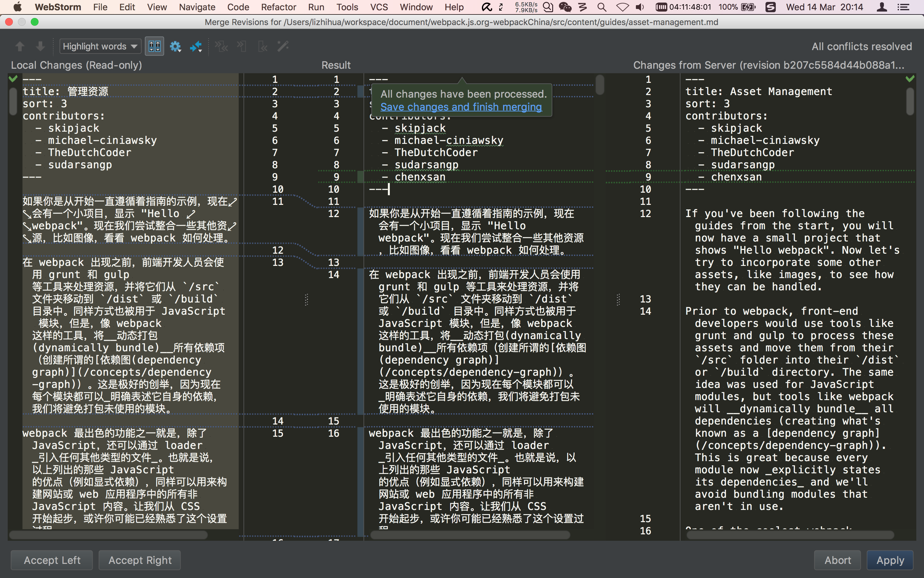
Task: Click the user account silhouette icon
Action: pos(882,7)
